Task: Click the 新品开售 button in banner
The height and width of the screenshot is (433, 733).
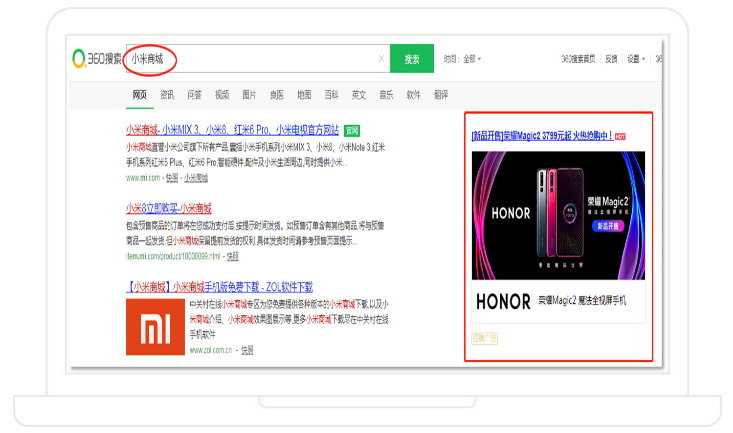Action: 608,226
